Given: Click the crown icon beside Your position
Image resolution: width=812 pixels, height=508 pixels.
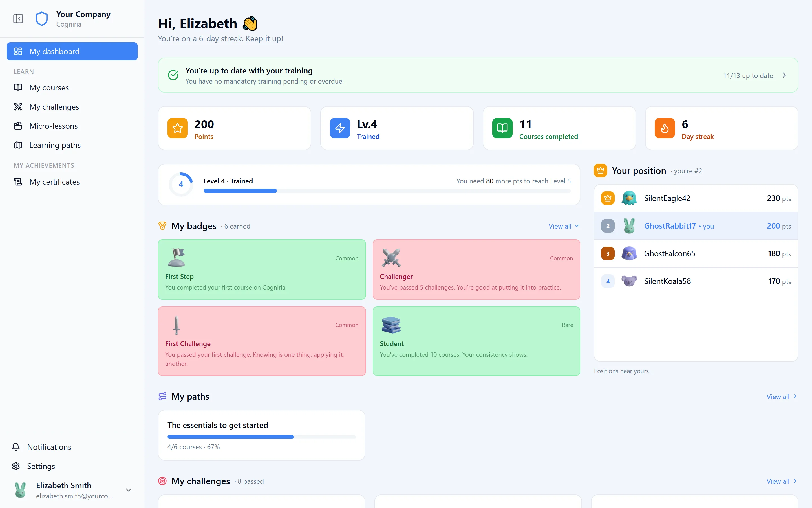Looking at the screenshot, I should pyautogui.click(x=601, y=171).
